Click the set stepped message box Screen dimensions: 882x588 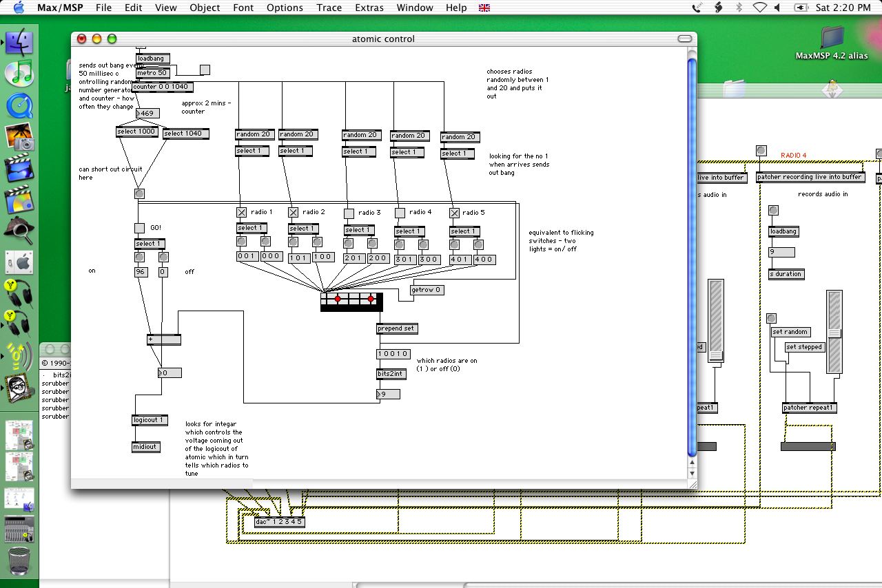tap(804, 347)
